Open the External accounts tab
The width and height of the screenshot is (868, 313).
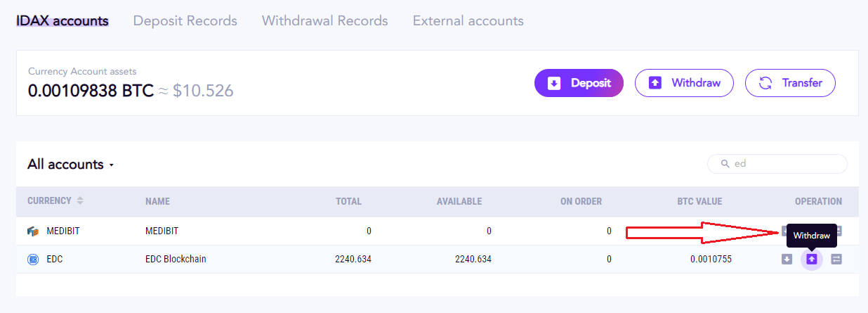coord(468,20)
